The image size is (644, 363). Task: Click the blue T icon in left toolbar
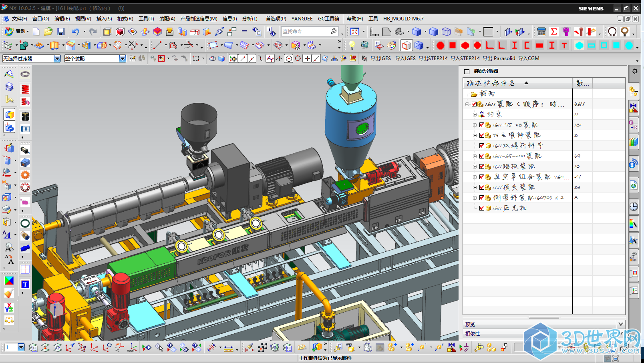[x=25, y=285]
